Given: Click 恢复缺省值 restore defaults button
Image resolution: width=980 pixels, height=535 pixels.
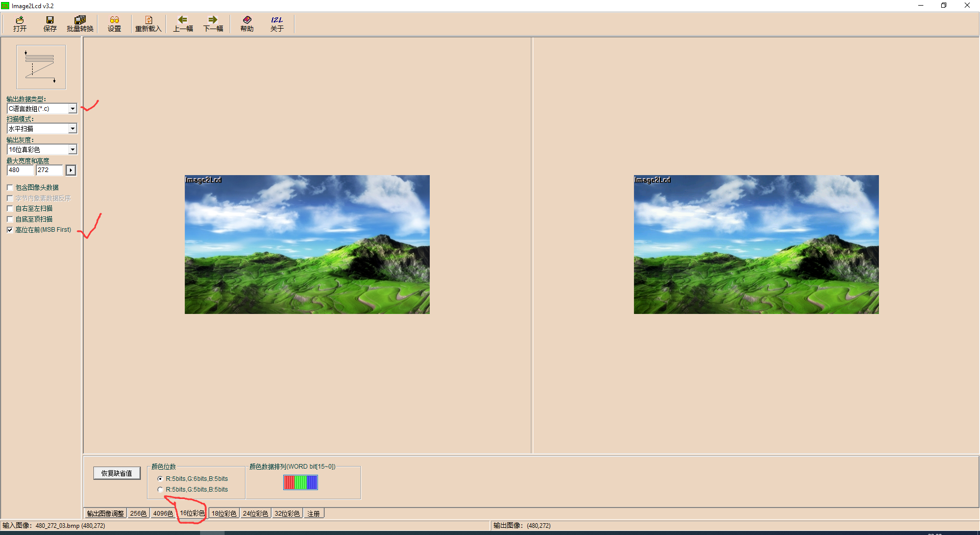Looking at the screenshot, I should [117, 473].
